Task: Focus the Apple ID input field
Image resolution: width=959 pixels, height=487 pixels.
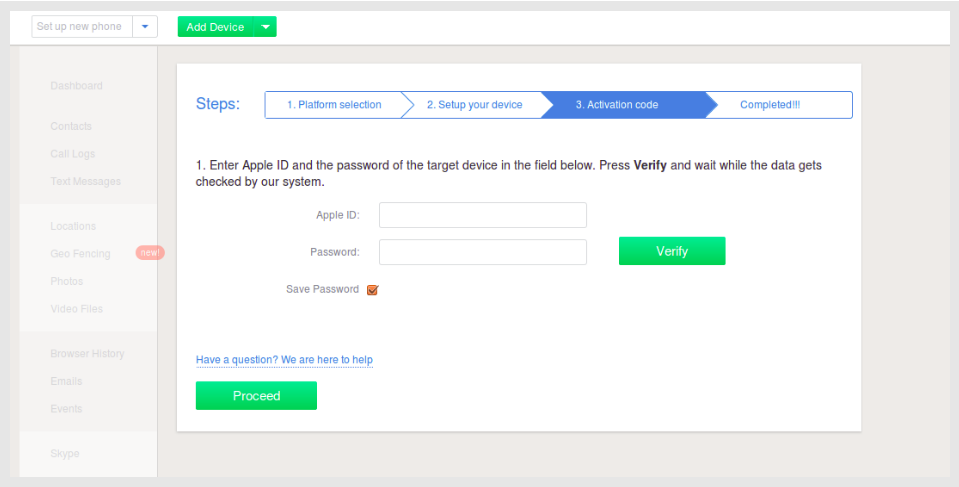Action: click(483, 215)
